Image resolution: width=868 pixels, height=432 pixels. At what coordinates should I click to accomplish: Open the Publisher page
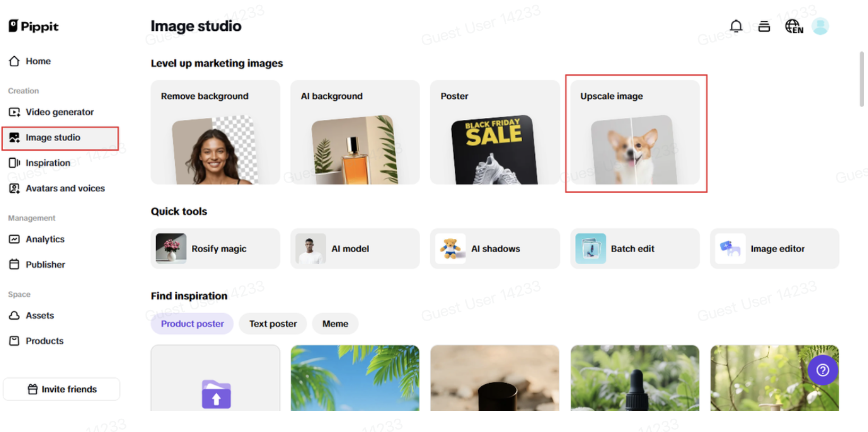(37, 265)
